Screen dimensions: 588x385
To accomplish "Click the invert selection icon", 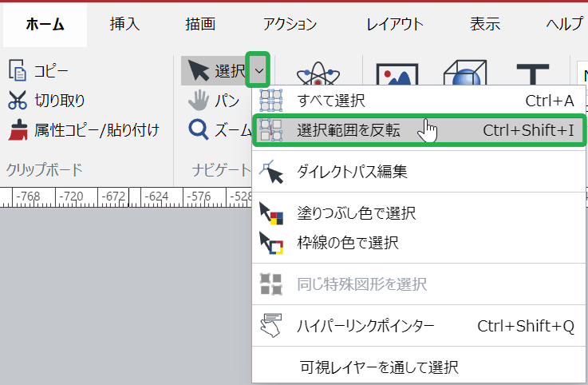I will click(271, 130).
